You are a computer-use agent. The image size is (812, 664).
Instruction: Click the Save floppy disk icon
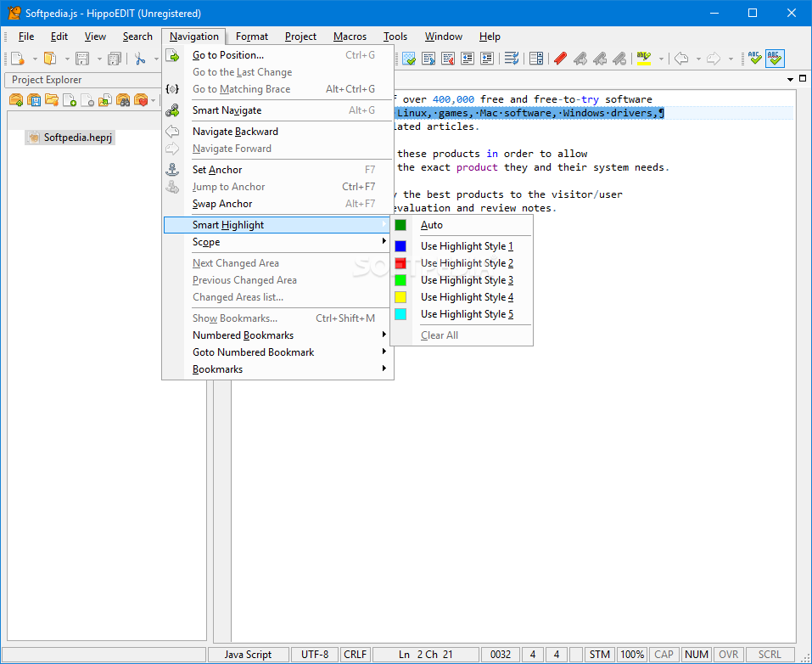coord(81,59)
